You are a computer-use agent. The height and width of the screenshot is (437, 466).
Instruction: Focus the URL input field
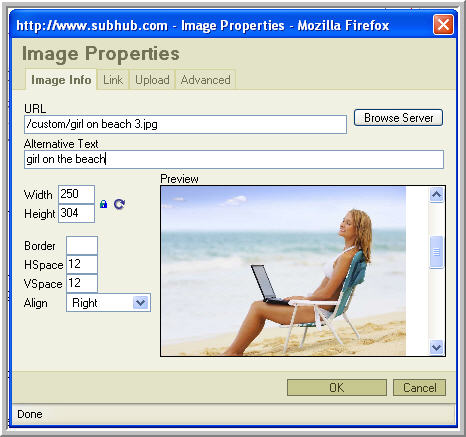pos(185,124)
